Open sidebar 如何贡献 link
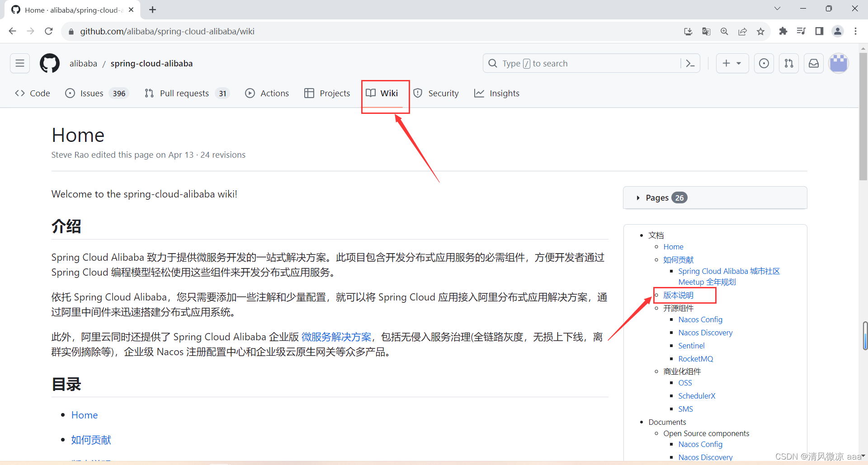The width and height of the screenshot is (868, 465). (678, 260)
